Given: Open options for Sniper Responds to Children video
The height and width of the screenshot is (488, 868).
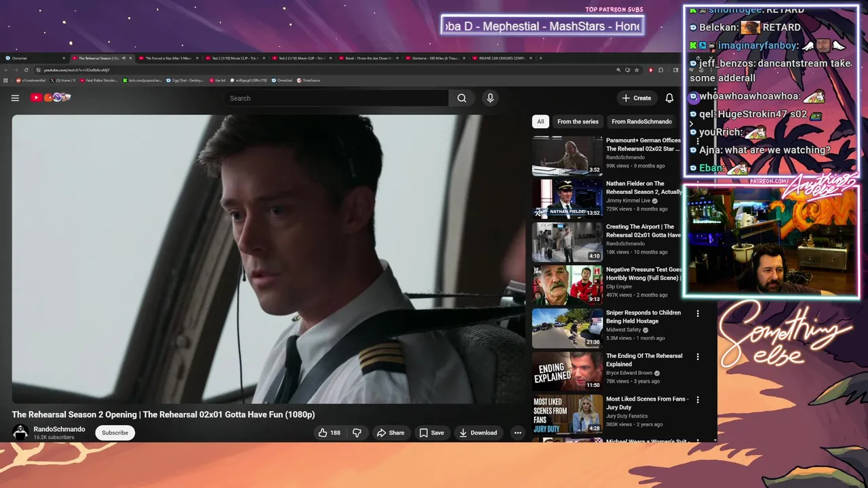Looking at the screenshot, I should point(698,314).
